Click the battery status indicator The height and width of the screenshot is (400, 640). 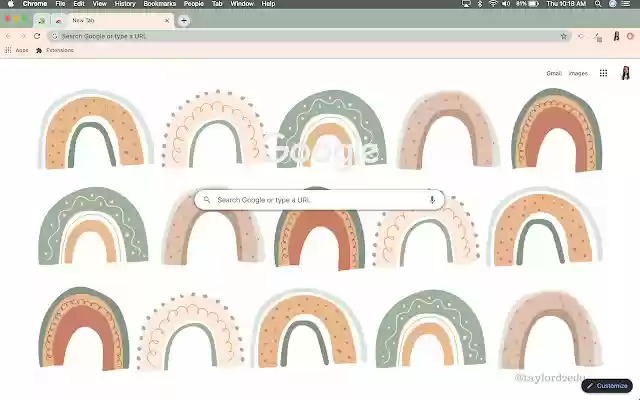point(527,4)
